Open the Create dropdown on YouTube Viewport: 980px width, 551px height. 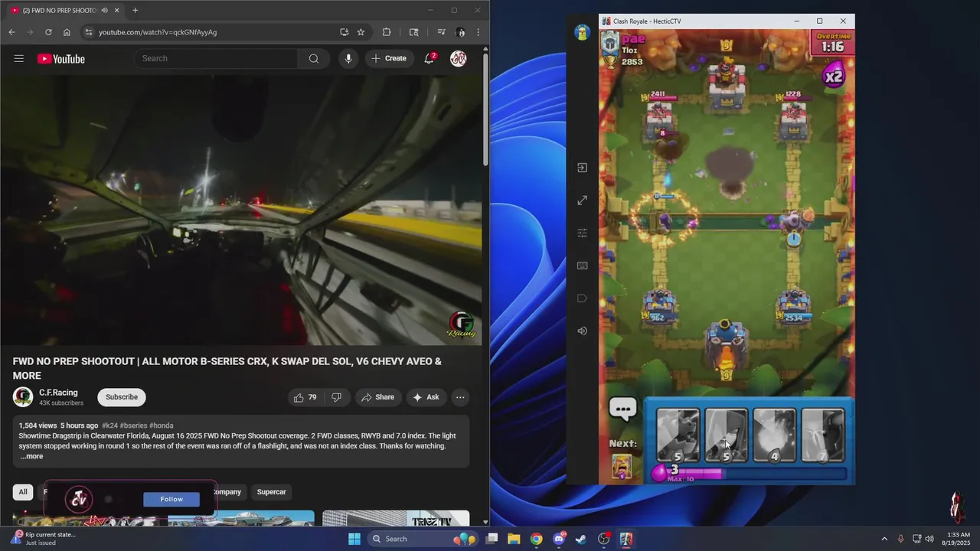389,59
